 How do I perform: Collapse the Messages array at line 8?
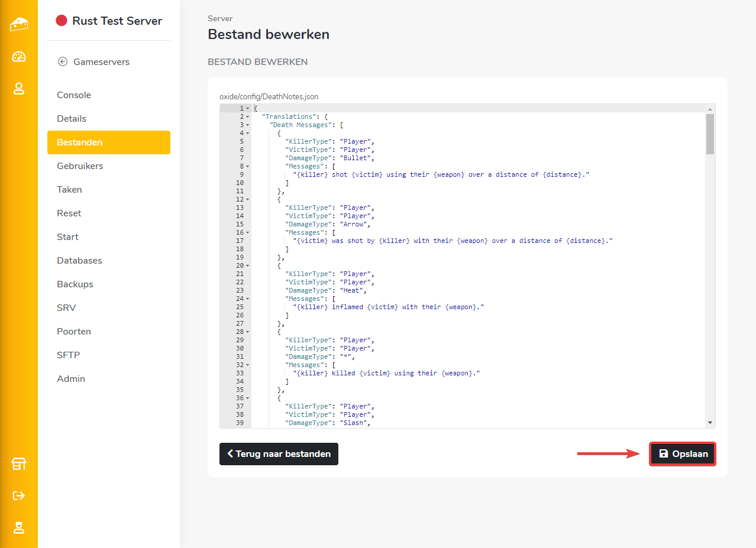(x=247, y=167)
